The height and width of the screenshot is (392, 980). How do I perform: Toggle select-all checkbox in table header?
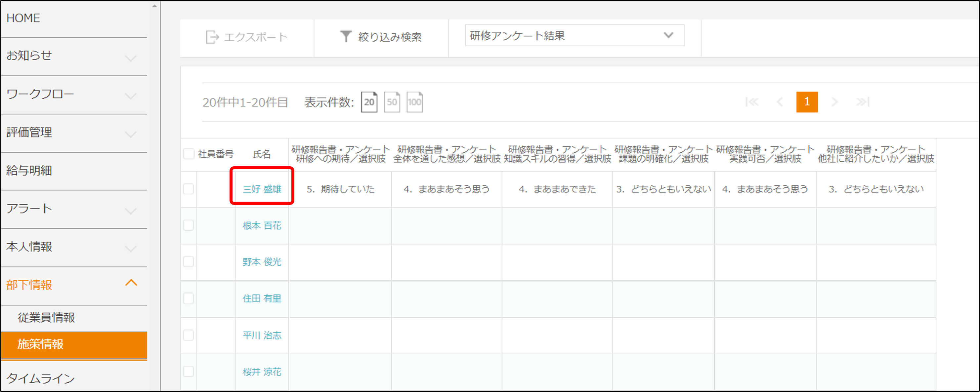point(189,154)
